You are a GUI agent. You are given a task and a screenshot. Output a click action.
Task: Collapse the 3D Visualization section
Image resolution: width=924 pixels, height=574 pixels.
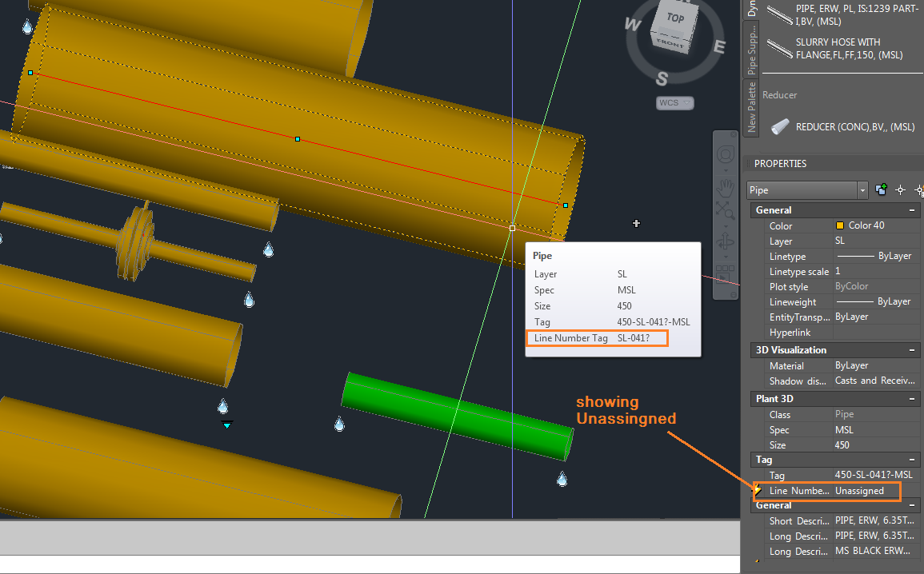tap(911, 349)
